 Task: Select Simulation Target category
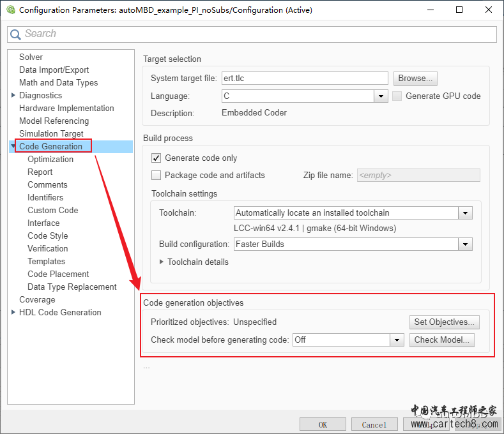click(x=51, y=133)
